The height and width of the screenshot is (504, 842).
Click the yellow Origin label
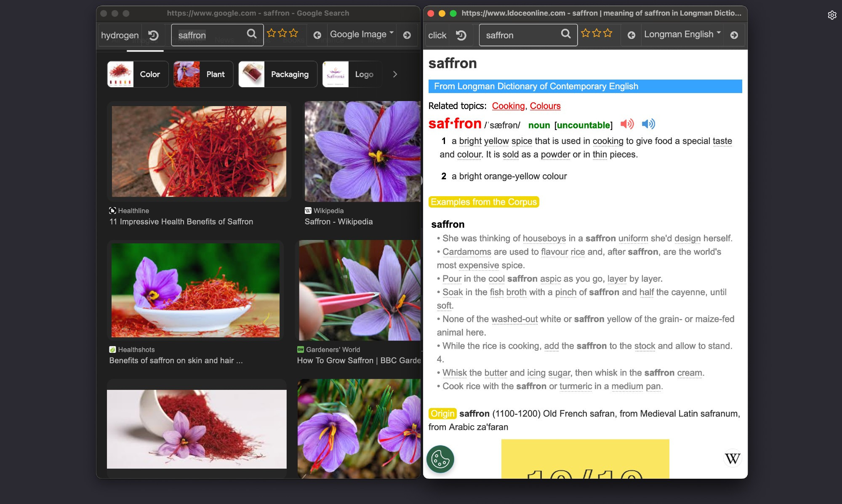point(442,414)
